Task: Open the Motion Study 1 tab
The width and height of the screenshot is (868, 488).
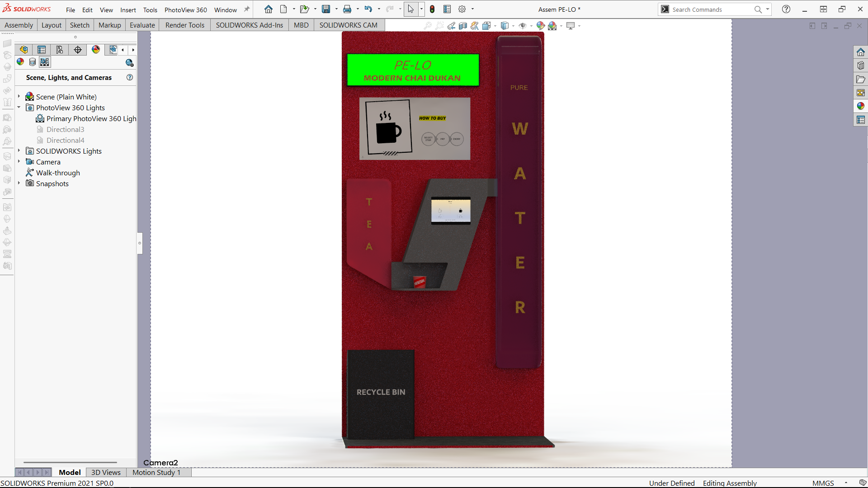Action: tap(156, 472)
